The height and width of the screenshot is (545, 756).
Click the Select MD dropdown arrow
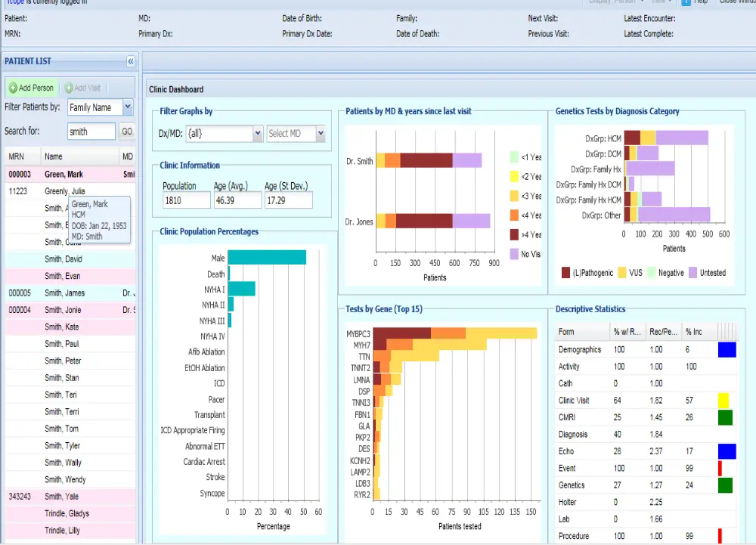321,133
